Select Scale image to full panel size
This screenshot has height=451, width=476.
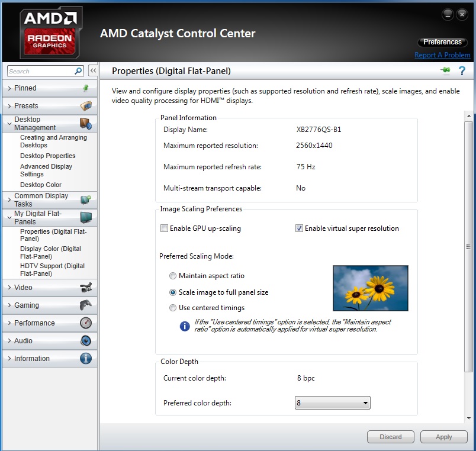(173, 292)
